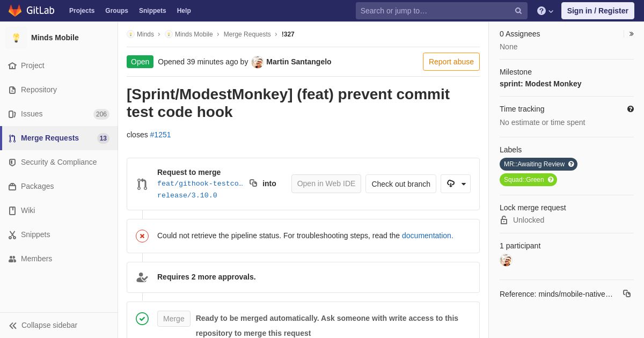Click the merge request branch icon
The image size is (644, 338).
[142, 184]
